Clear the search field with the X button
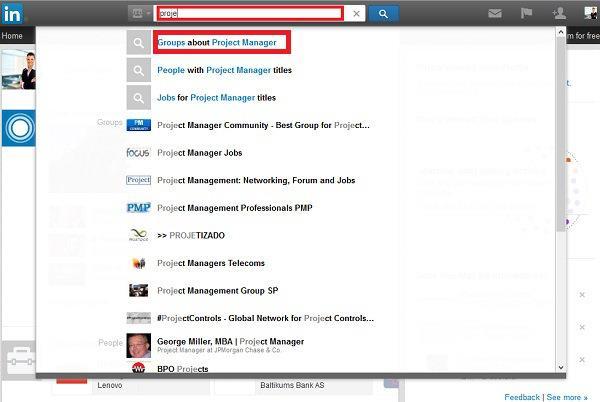Screen dimensions: 600x402 (x=356, y=14)
